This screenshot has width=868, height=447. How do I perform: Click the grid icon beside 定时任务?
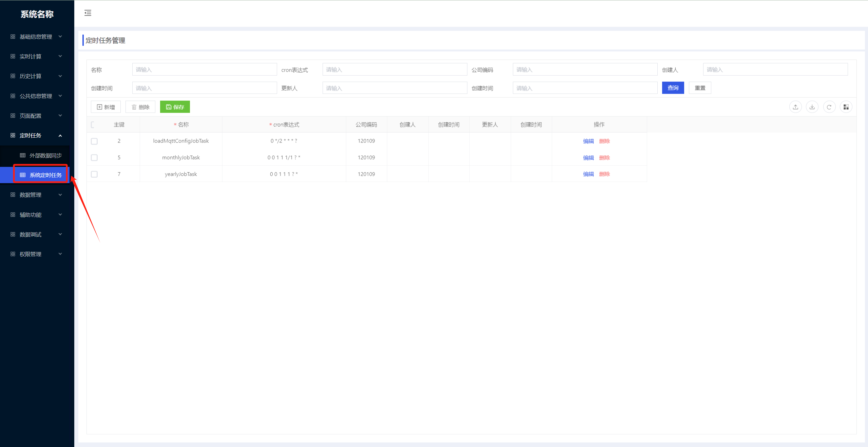coord(13,135)
